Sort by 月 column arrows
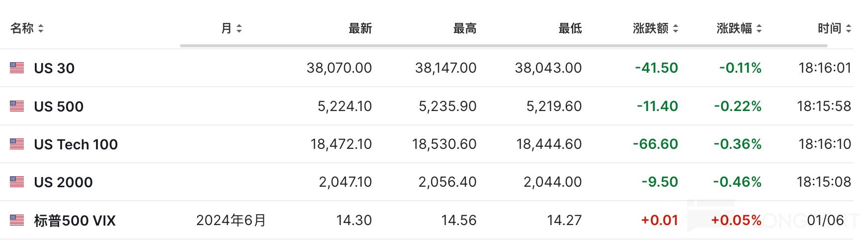Screen dimensions: 868x240 239,29
